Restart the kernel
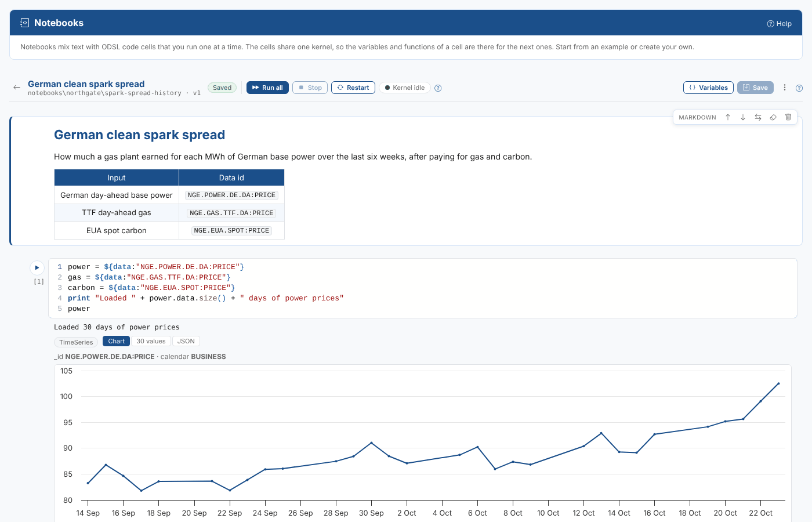812x522 pixels. [x=353, y=88]
